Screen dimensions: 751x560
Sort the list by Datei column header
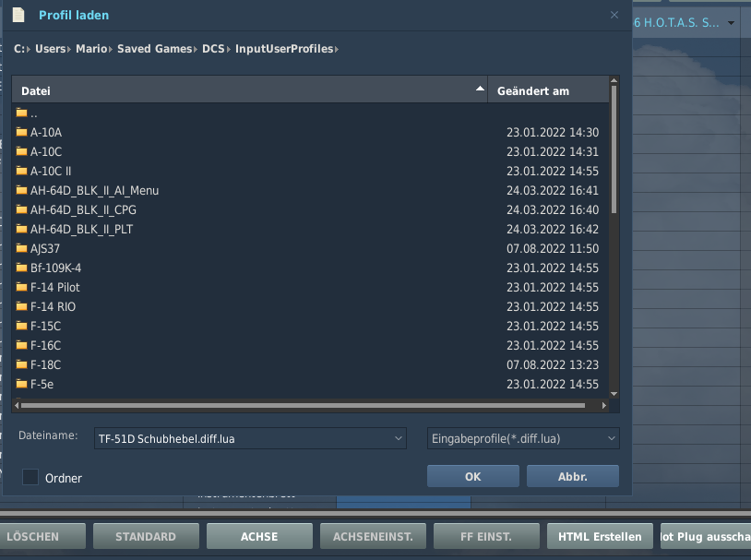tap(249, 90)
